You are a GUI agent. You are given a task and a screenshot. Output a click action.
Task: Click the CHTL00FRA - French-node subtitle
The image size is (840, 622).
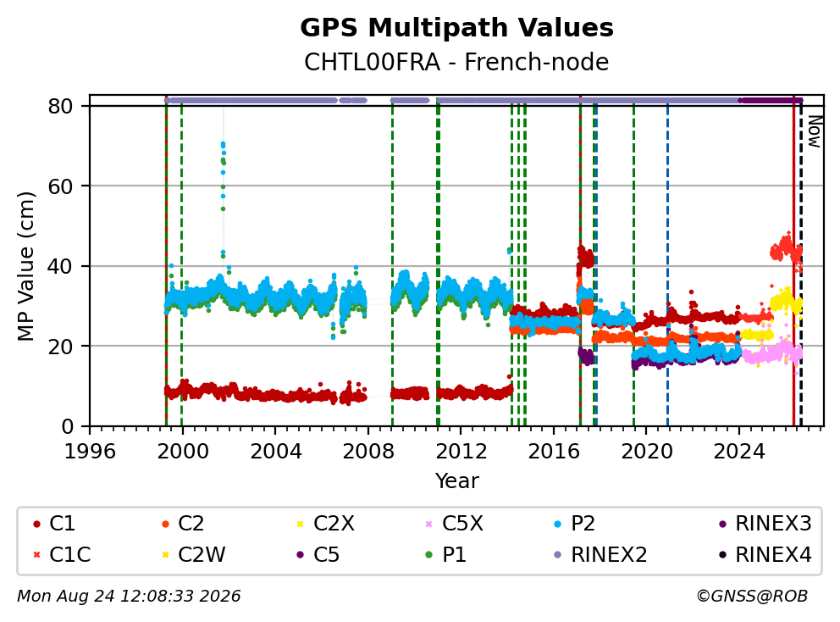[456, 62]
